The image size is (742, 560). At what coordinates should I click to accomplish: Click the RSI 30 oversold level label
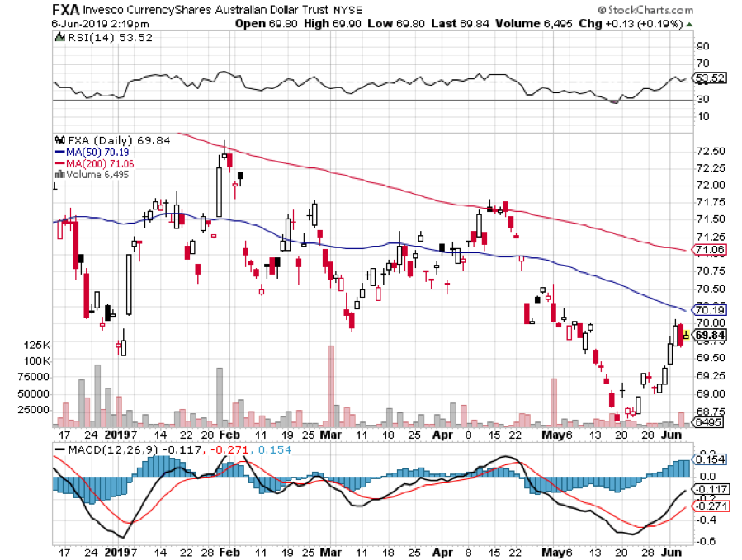[x=702, y=99]
